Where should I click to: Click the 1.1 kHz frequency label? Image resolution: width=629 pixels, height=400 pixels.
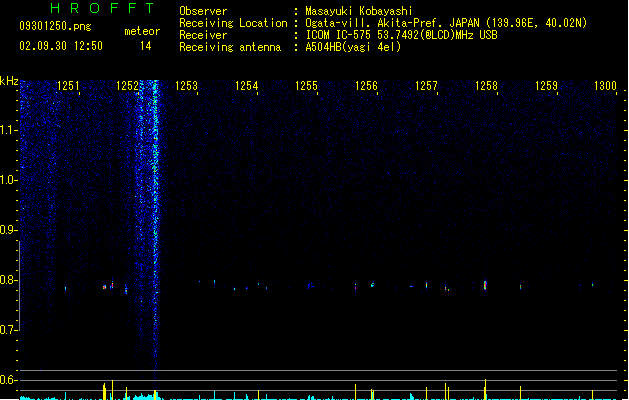coord(8,130)
